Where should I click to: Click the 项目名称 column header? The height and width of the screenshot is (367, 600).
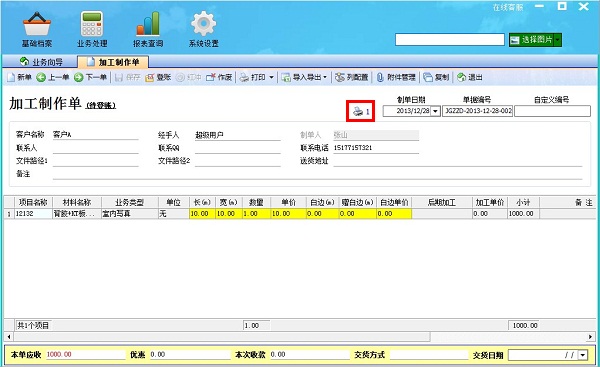pyautogui.click(x=33, y=202)
